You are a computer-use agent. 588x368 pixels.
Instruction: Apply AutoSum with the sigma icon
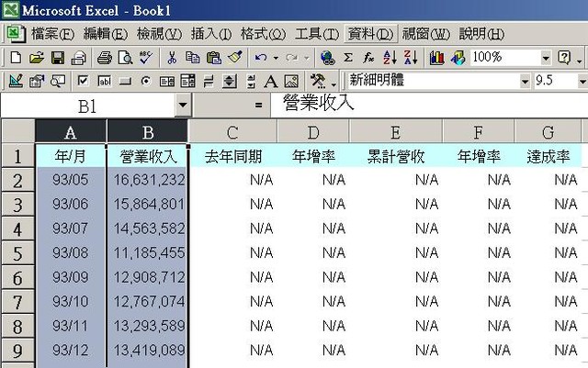(348, 58)
